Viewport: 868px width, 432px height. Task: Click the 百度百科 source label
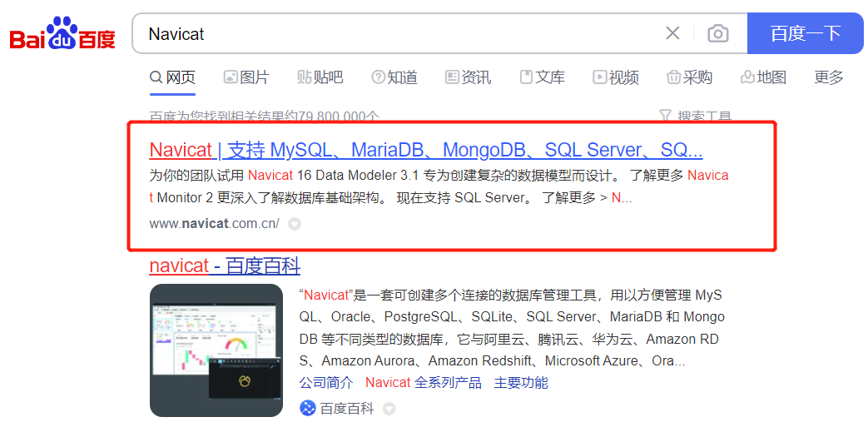pyautogui.click(x=347, y=409)
